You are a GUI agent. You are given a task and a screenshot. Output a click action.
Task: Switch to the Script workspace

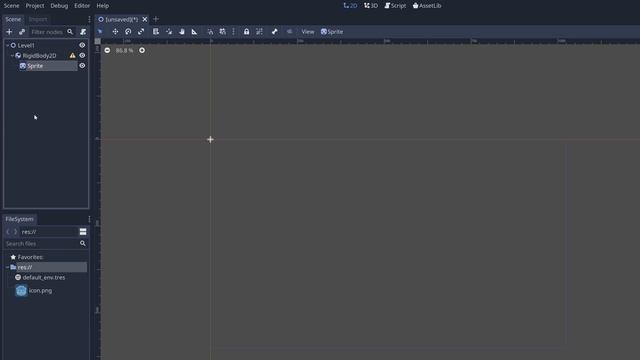click(395, 6)
